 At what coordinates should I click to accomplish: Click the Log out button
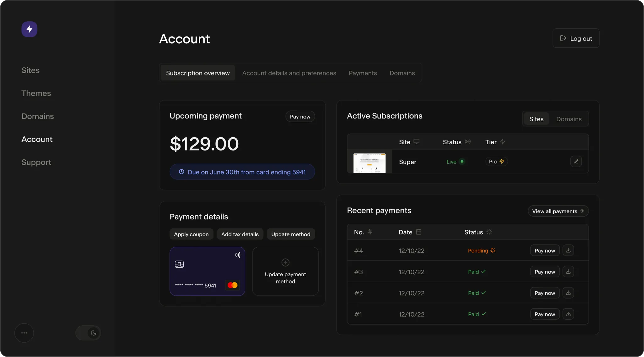point(576,38)
